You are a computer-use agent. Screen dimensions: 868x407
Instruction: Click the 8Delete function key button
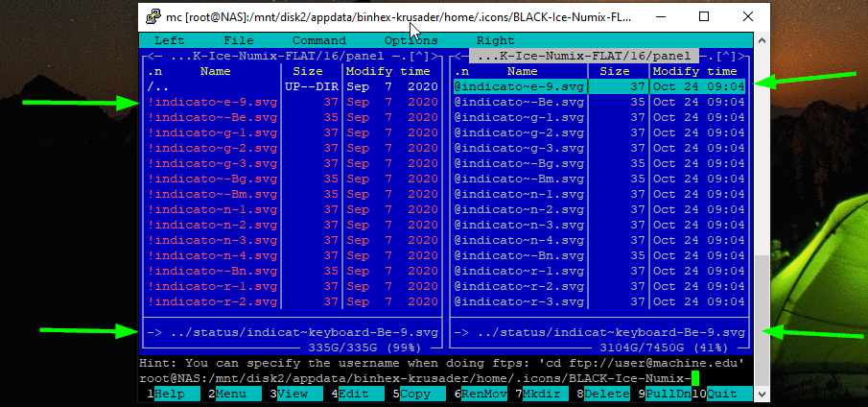coord(603,394)
